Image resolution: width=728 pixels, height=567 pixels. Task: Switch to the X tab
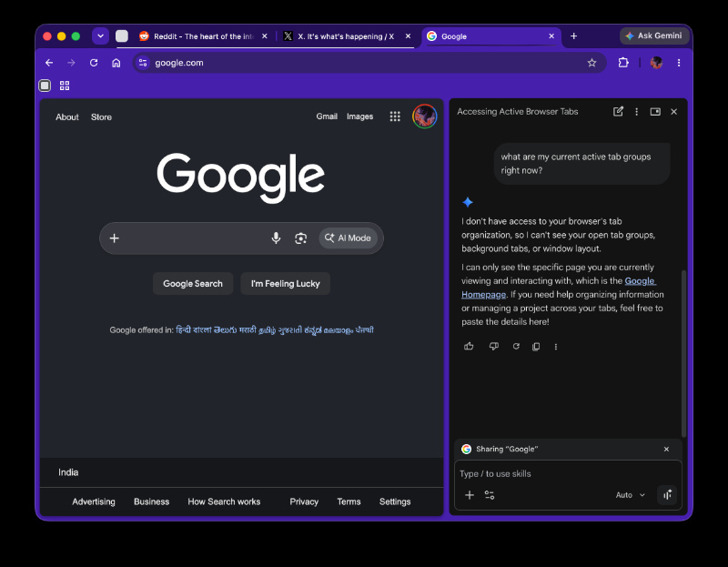347,36
